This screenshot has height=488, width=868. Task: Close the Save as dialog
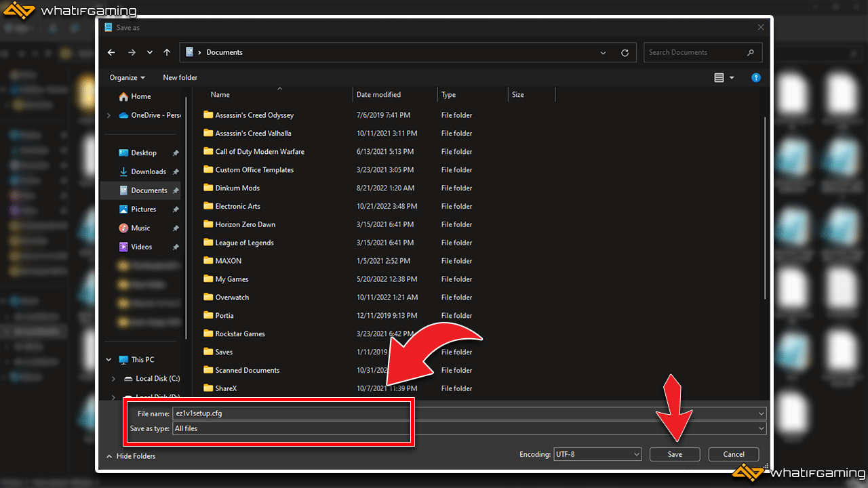(761, 28)
